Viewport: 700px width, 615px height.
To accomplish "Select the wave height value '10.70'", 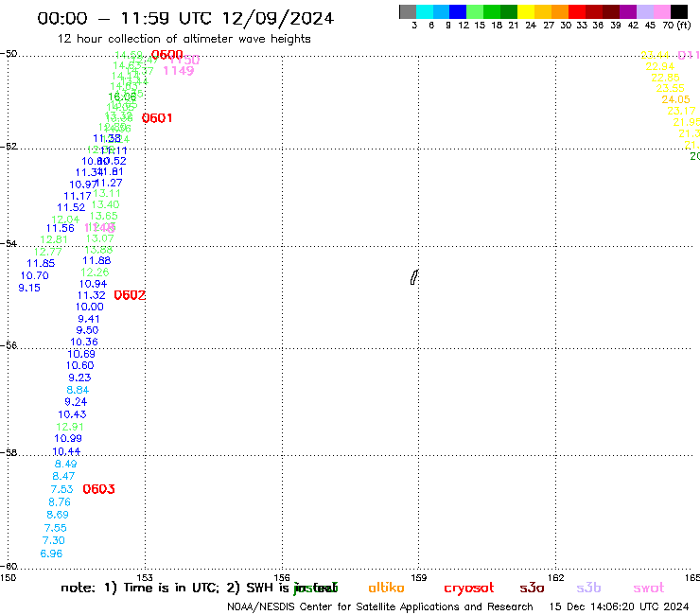I will point(34,275).
